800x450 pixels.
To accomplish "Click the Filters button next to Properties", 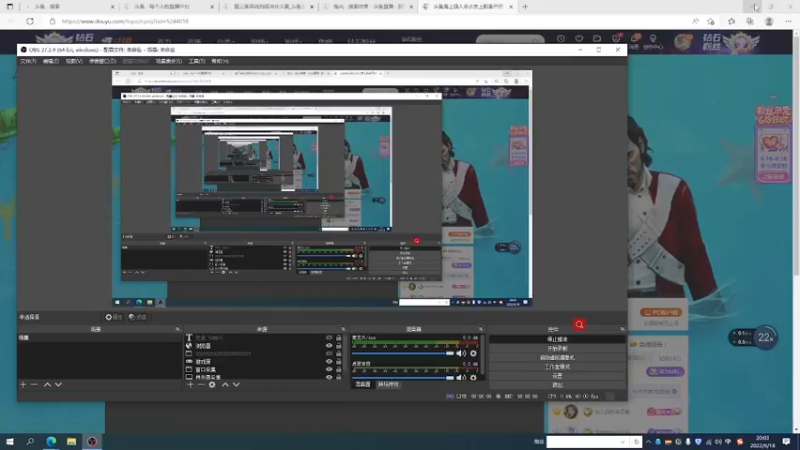I will click(x=138, y=317).
